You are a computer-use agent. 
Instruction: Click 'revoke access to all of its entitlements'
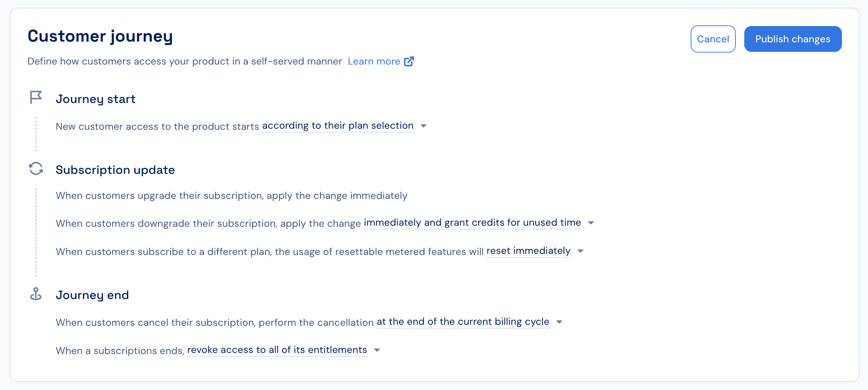pos(277,350)
